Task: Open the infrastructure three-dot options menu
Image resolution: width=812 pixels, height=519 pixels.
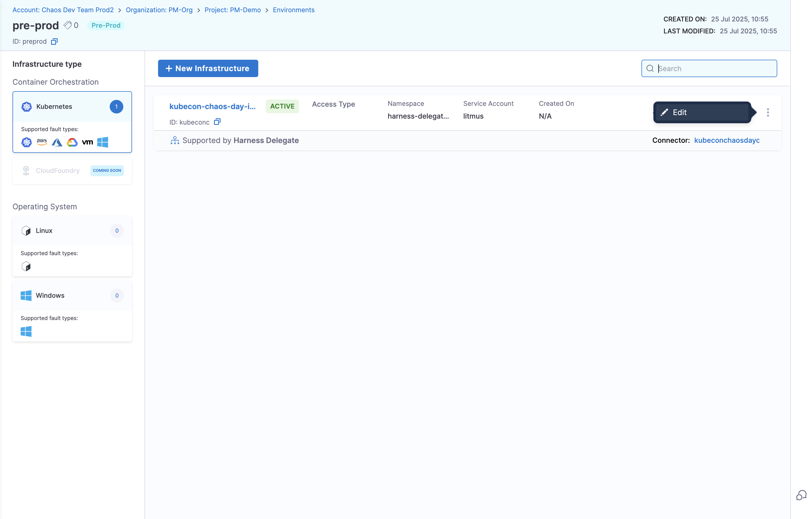Action: [768, 112]
